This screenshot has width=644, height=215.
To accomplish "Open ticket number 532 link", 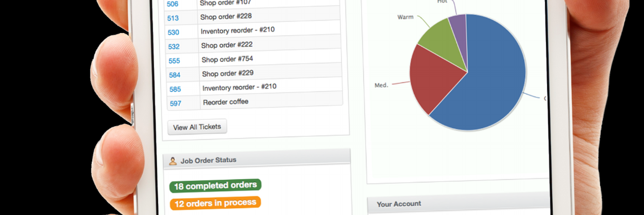I will point(174,46).
